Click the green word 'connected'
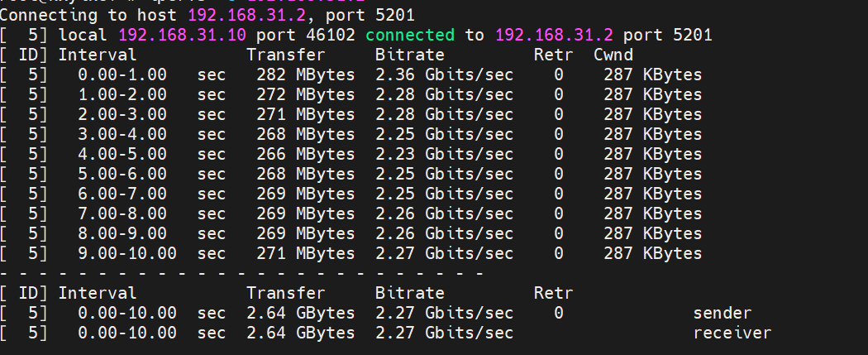Screen dimensions: 868x355 click(410, 35)
